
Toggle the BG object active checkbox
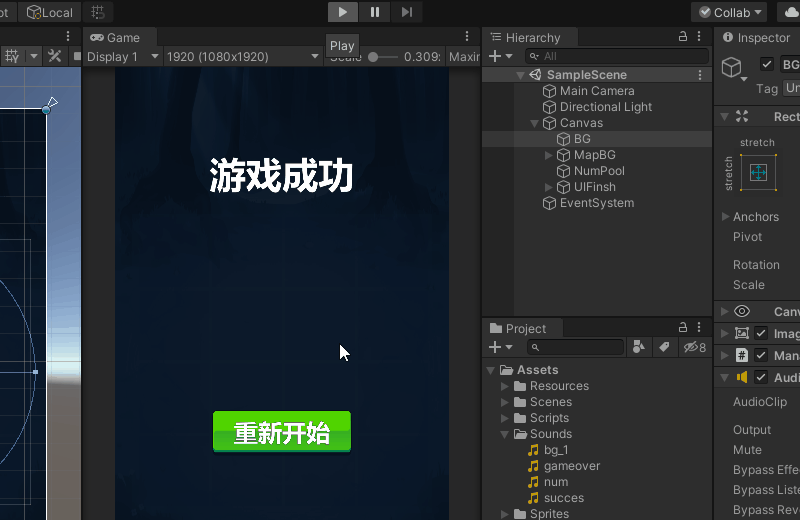766,64
